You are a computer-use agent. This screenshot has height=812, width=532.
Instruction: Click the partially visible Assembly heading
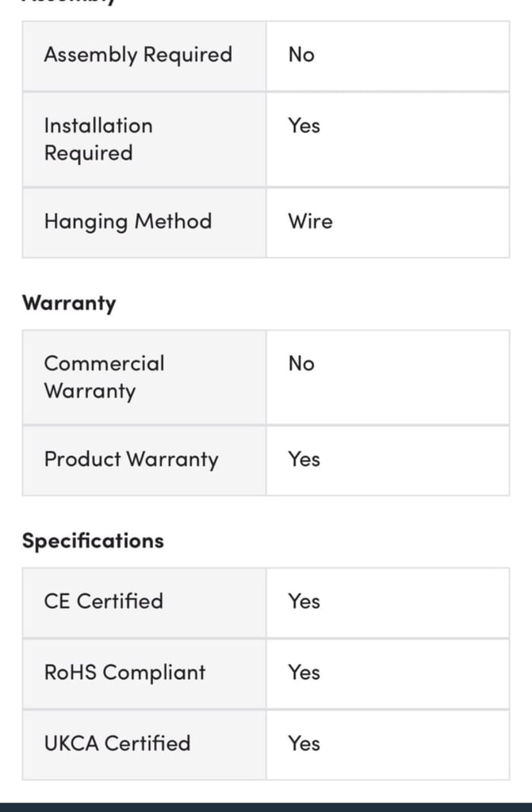pos(69,2)
